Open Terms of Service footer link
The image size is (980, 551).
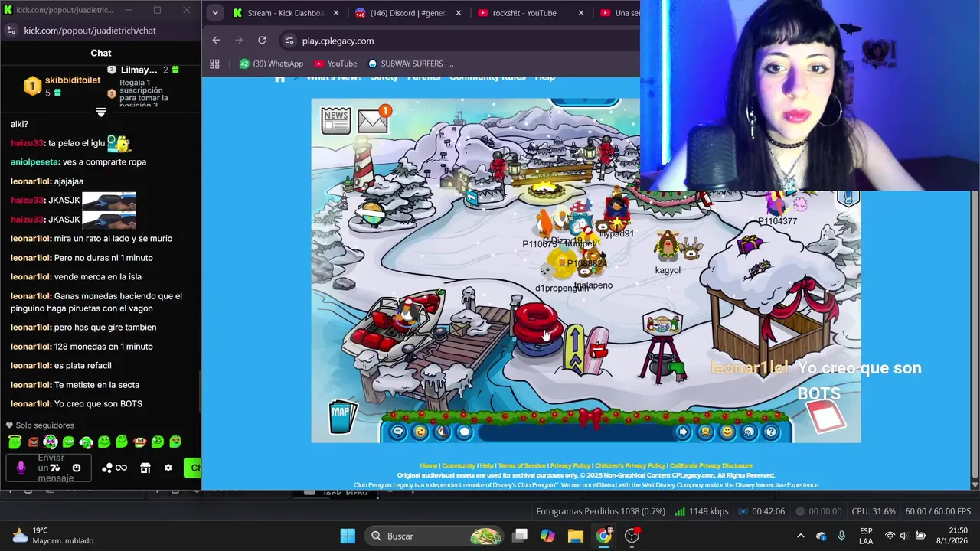[x=522, y=465]
